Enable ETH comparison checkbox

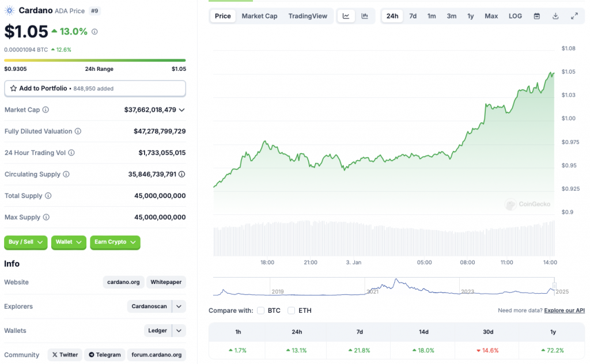tap(291, 310)
